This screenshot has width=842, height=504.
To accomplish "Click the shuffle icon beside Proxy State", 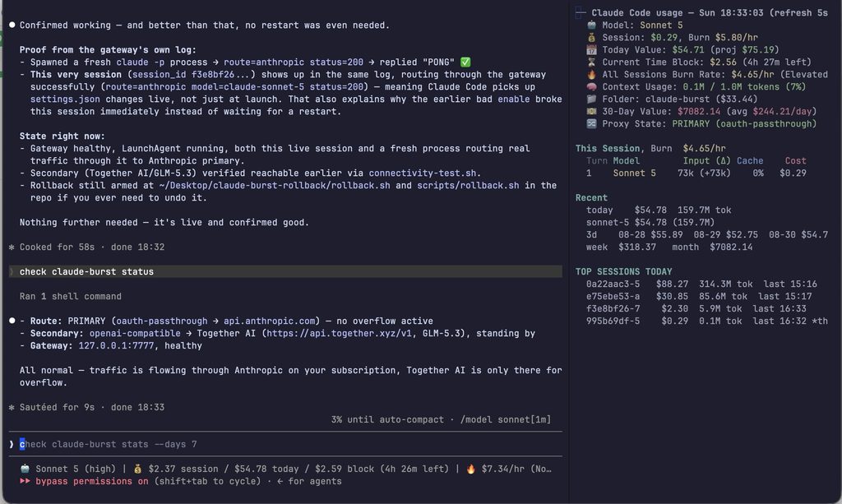I will (x=591, y=124).
